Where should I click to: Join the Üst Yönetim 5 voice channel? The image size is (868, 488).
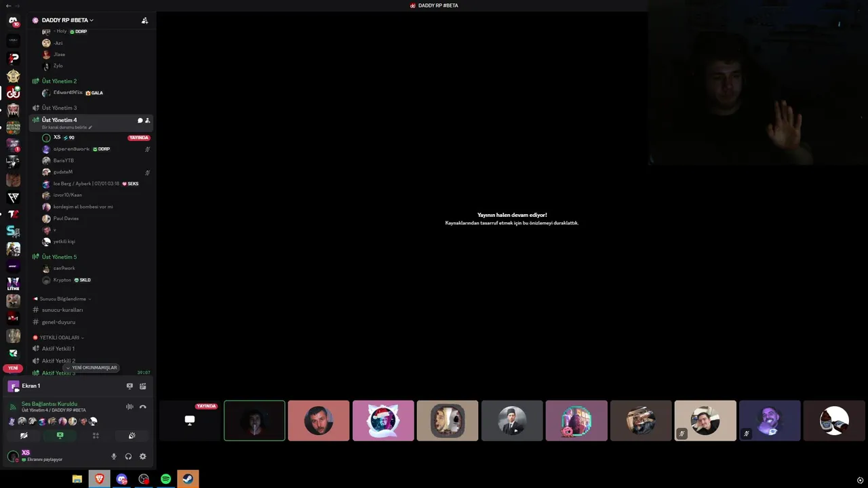59,257
